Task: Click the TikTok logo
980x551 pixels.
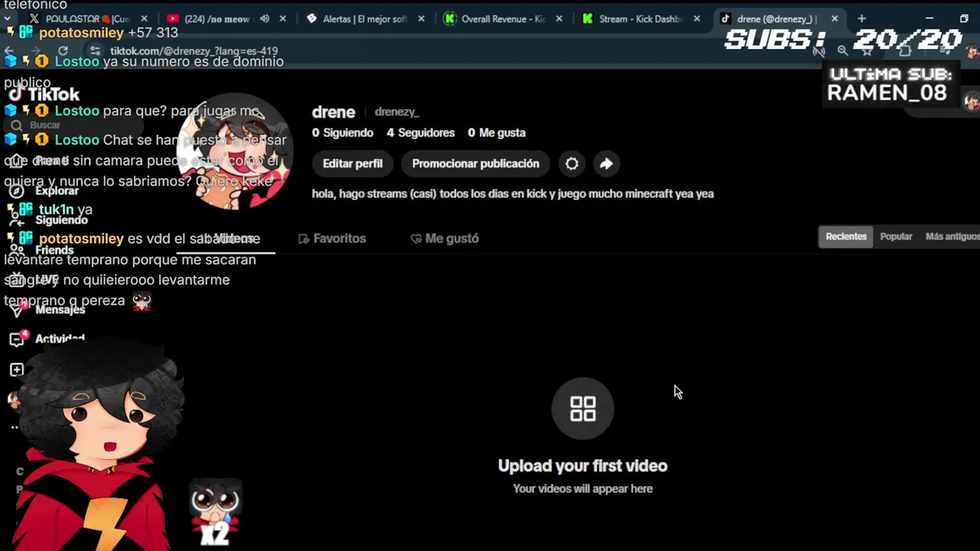Action: pos(44,94)
